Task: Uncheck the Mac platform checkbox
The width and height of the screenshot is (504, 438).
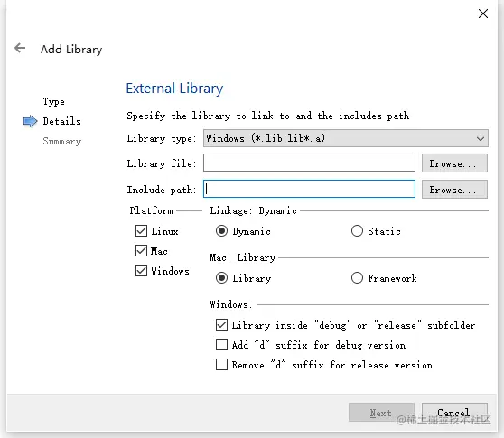Action: coord(141,251)
